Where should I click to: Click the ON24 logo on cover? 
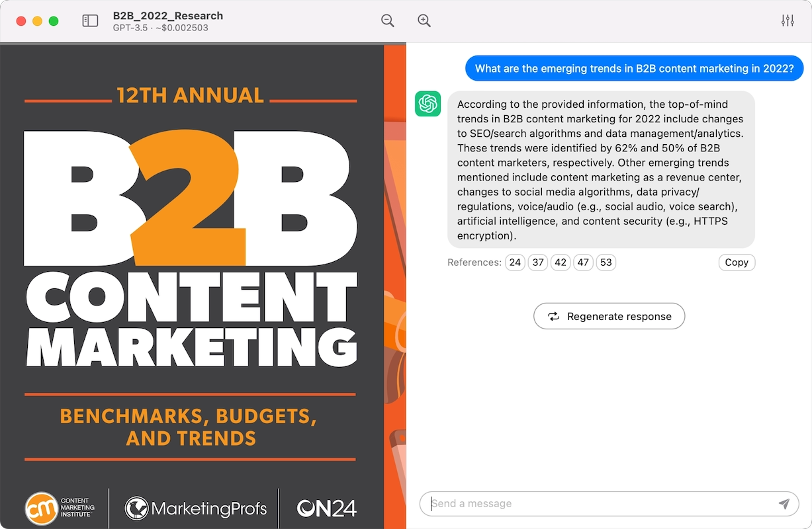[327, 509]
